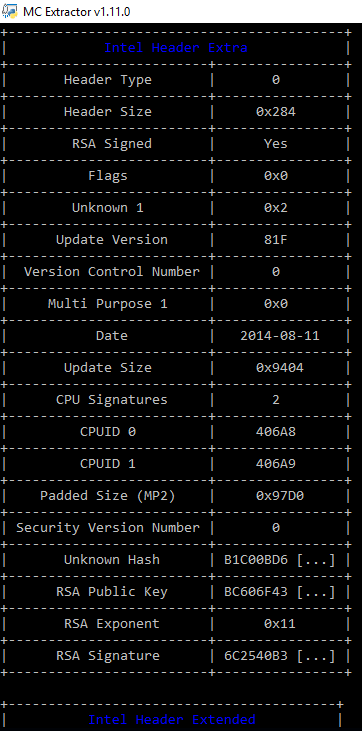Select the RSA Public Key BC606F43 value
Viewport: 362px width, 731px height.
280,592
